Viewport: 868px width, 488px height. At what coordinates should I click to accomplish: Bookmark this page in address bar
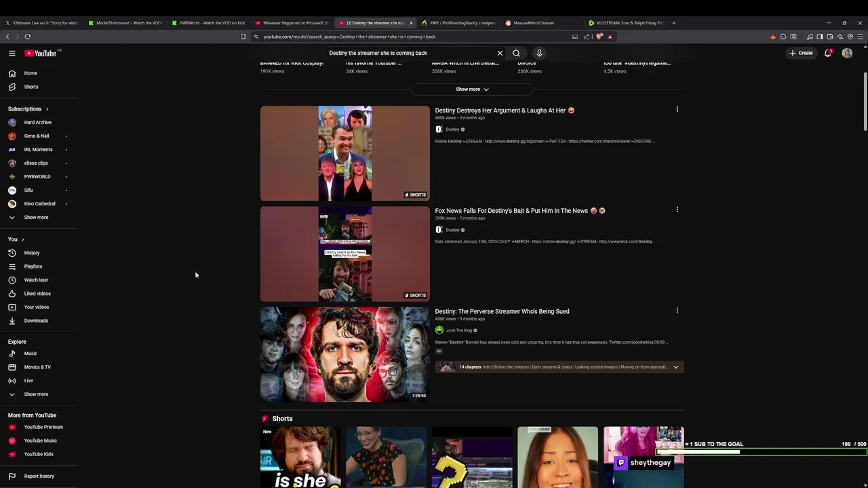(x=243, y=37)
